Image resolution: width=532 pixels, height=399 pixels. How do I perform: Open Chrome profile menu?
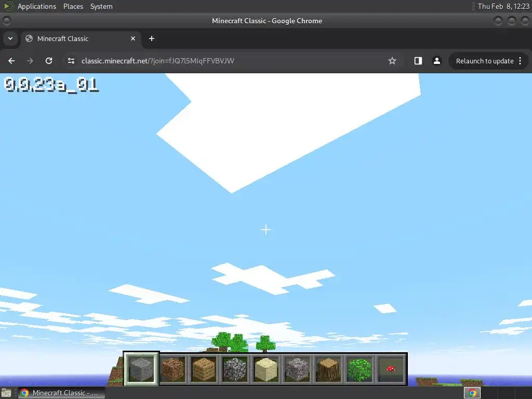[x=436, y=61]
